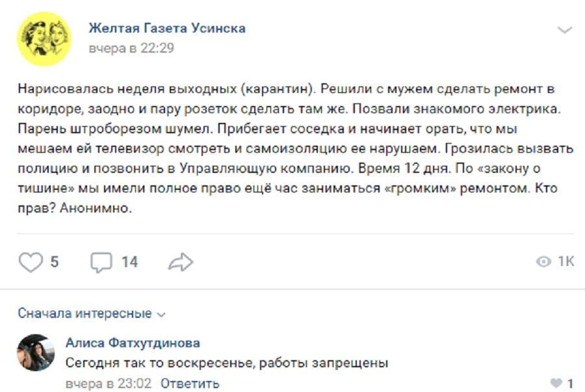Open post options chevron at top right
This screenshot has width=585, height=392.
tap(565, 31)
